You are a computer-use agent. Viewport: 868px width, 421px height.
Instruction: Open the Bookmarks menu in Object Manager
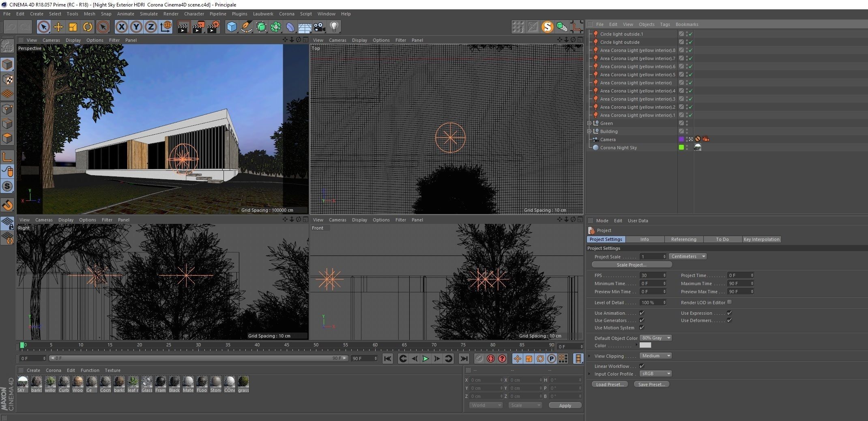click(687, 24)
